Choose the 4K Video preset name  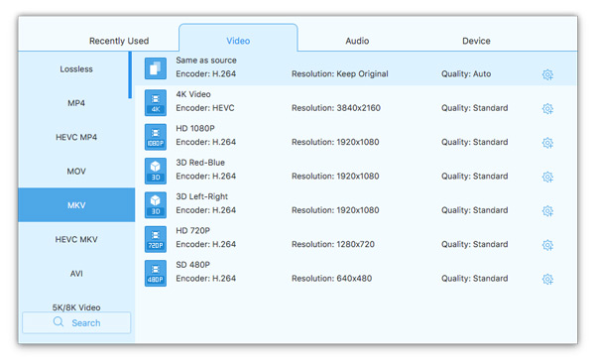193,94
